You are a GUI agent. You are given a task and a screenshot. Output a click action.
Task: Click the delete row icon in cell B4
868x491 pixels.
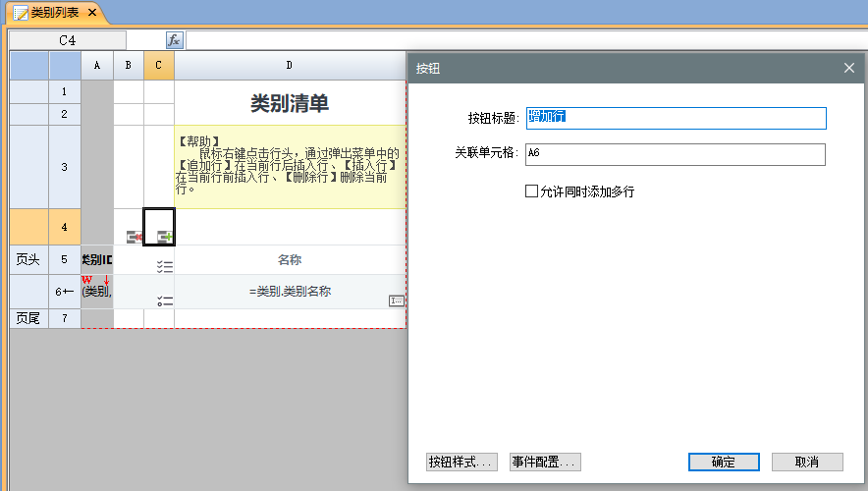point(134,237)
